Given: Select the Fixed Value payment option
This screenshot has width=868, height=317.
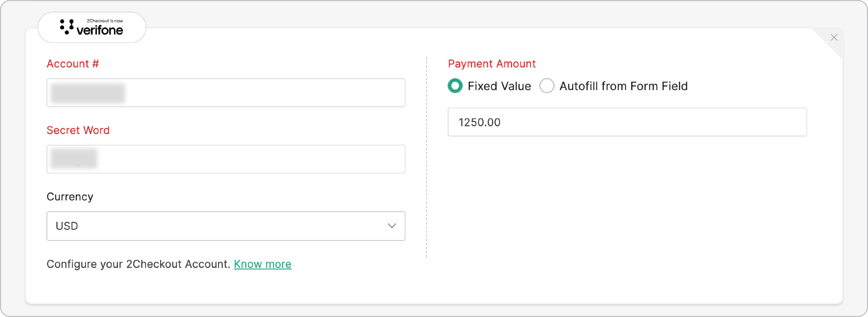Looking at the screenshot, I should point(455,86).
